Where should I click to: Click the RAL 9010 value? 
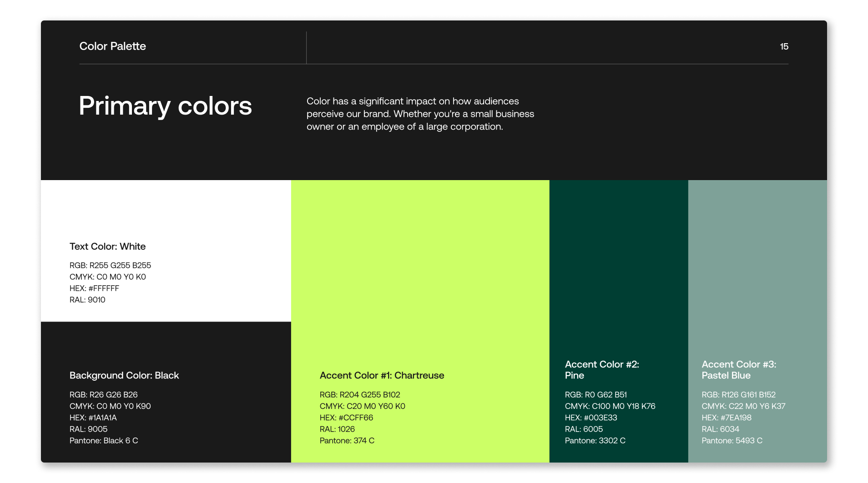click(x=87, y=300)
